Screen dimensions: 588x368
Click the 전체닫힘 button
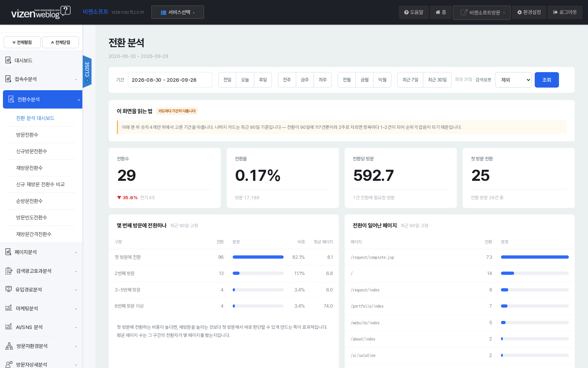pyautogui.click(x=61, y=42)
